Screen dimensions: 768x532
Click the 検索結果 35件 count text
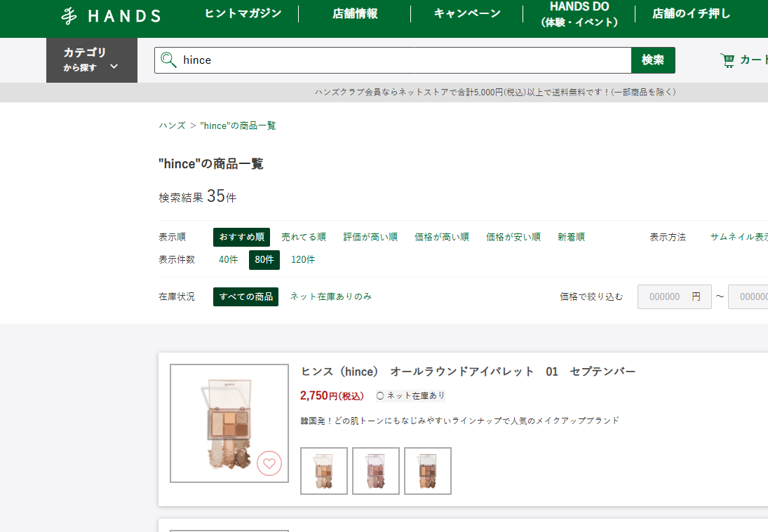[x=197, y=196]
